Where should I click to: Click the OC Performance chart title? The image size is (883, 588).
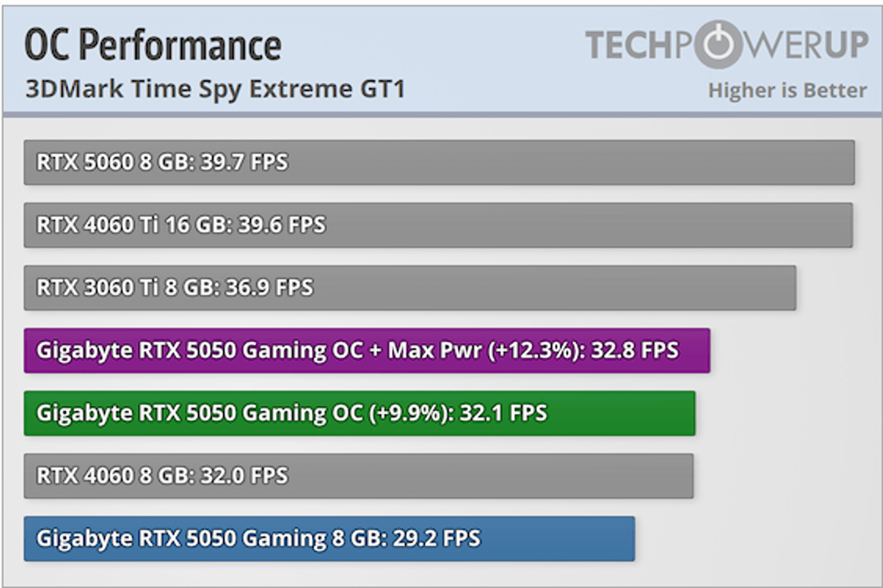point(153,45)
